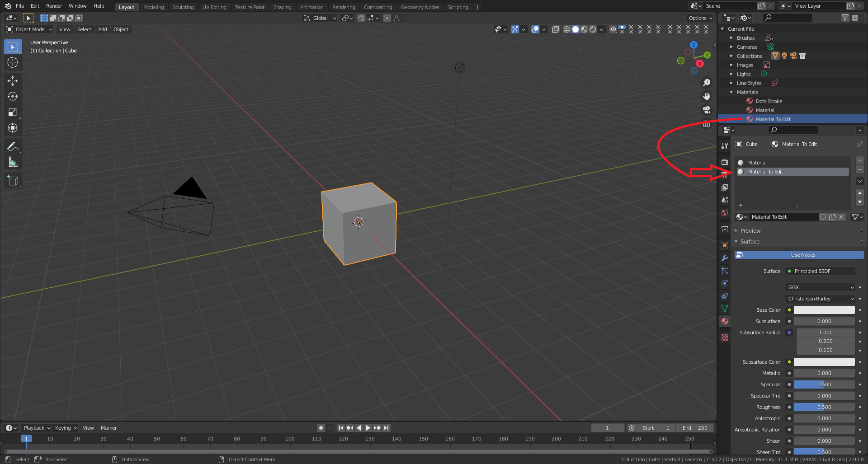Open the viewport Options dropdown

700,18
